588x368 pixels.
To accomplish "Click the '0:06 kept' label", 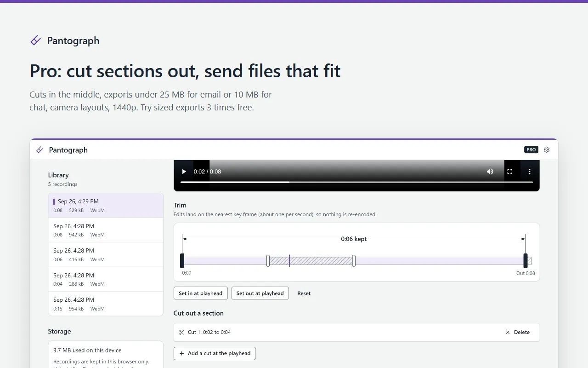I will [354, 239].
